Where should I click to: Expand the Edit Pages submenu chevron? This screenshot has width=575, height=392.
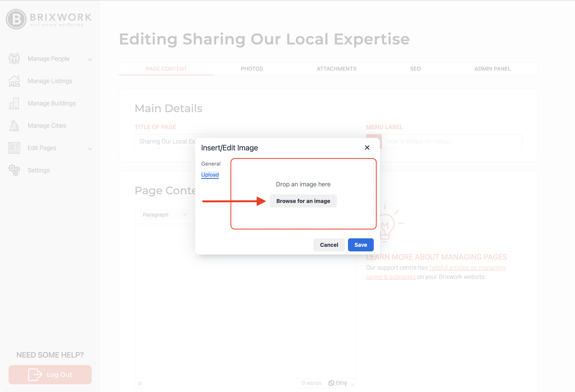click(90, 148)
